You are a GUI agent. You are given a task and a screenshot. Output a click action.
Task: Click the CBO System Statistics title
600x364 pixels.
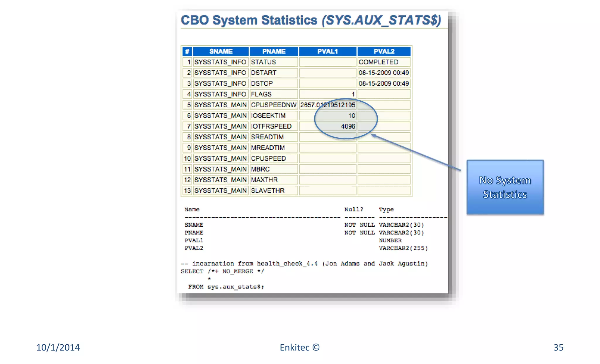(311, 20)
